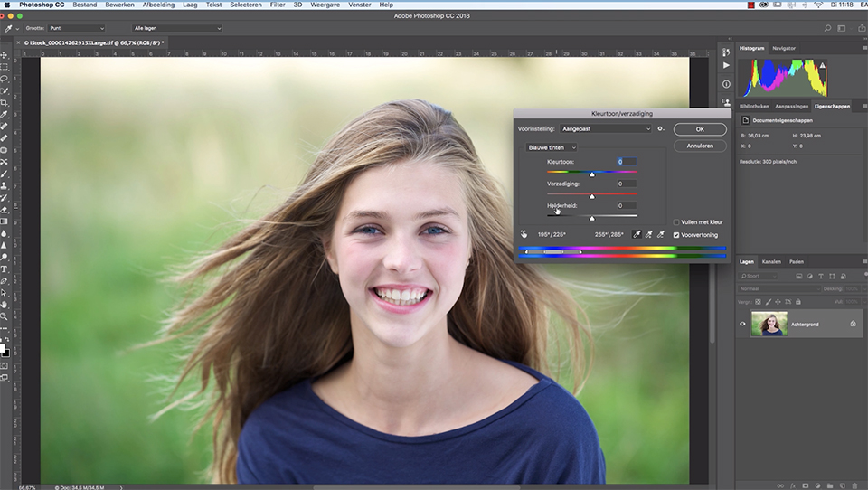Click the Wi-Fi icon in the macOS menu bar

click(x=818, y=5)
